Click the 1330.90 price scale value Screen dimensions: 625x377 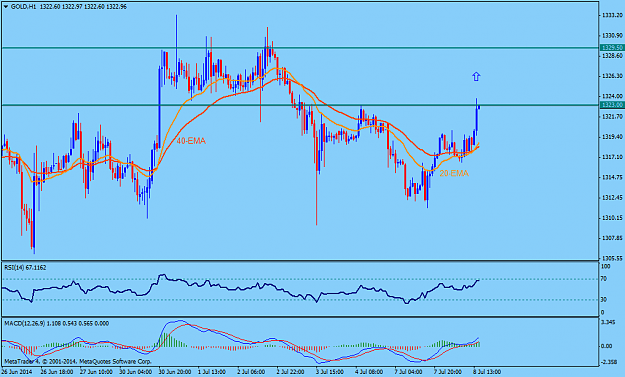point(612,35)
